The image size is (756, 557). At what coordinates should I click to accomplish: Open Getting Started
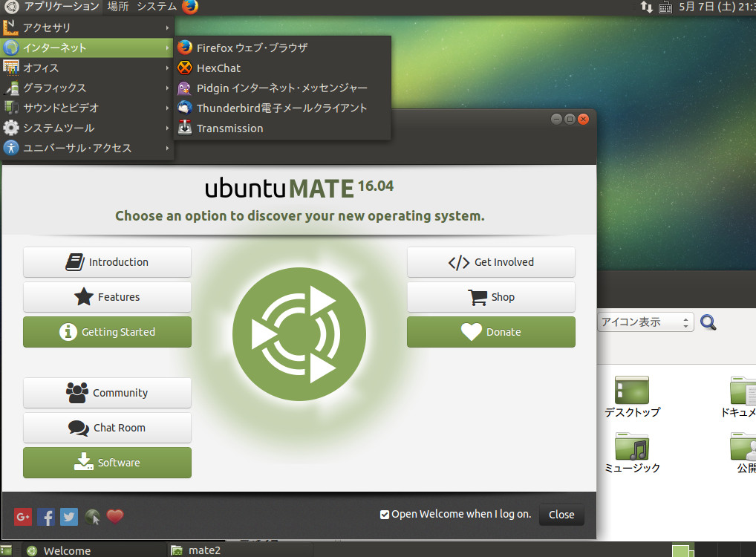tap(107, 332)
